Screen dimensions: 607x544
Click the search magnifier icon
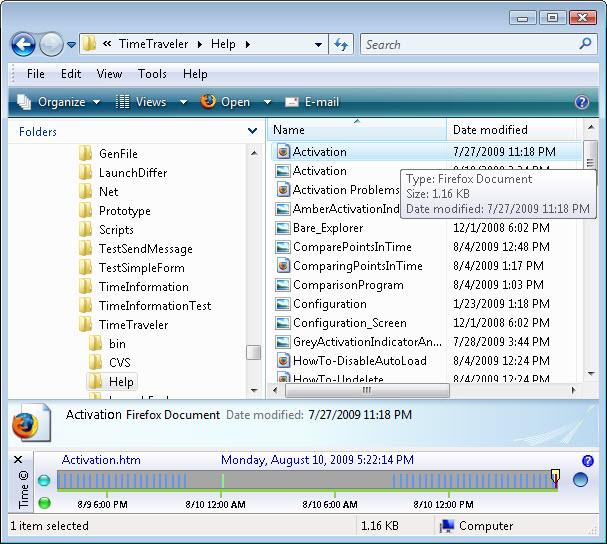pyautogui.click(x=585, y=44)
